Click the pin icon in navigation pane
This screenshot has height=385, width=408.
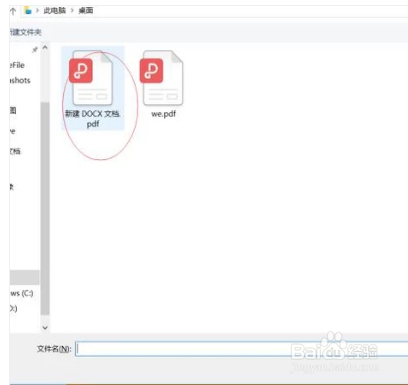point(35,50)
